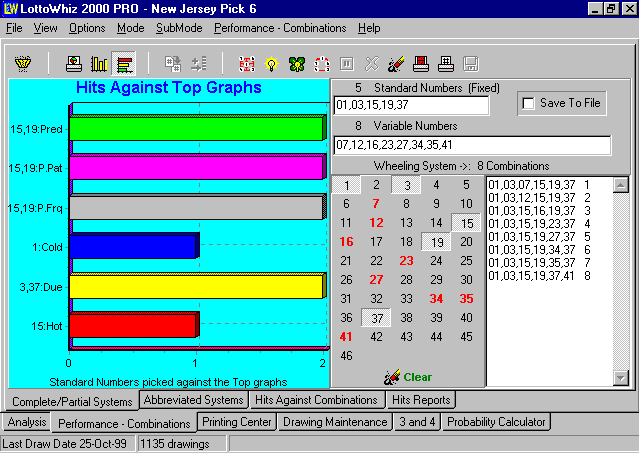The width and height of the screenshot is (639, 453).
Task: Select number 46 in the number grid
Action: pyautogui.click(x=346, y=356)
